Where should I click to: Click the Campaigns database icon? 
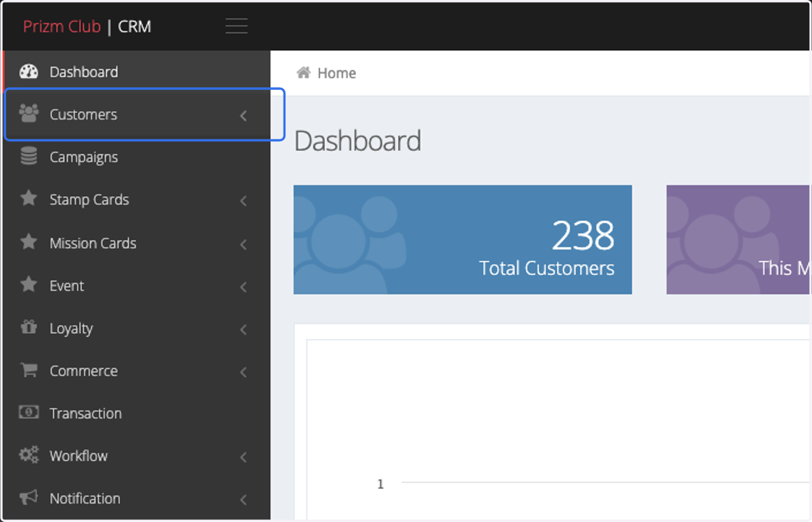[x=28, y=157]
